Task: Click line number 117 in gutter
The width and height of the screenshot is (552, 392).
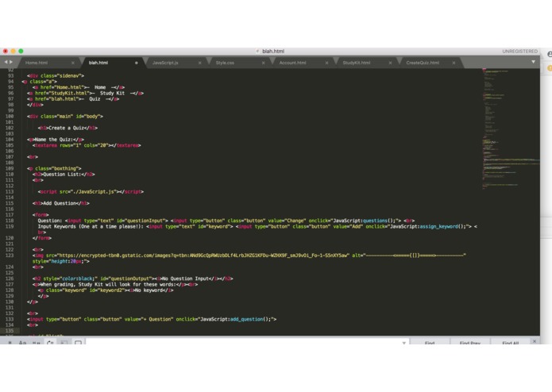Action: tap(10, 215)
